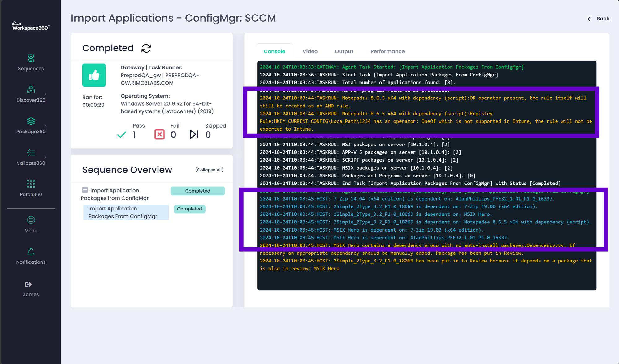Click the 'Packages and Programs on server' line
This screenshot has width=619, height=364.
tap(367, 175)
